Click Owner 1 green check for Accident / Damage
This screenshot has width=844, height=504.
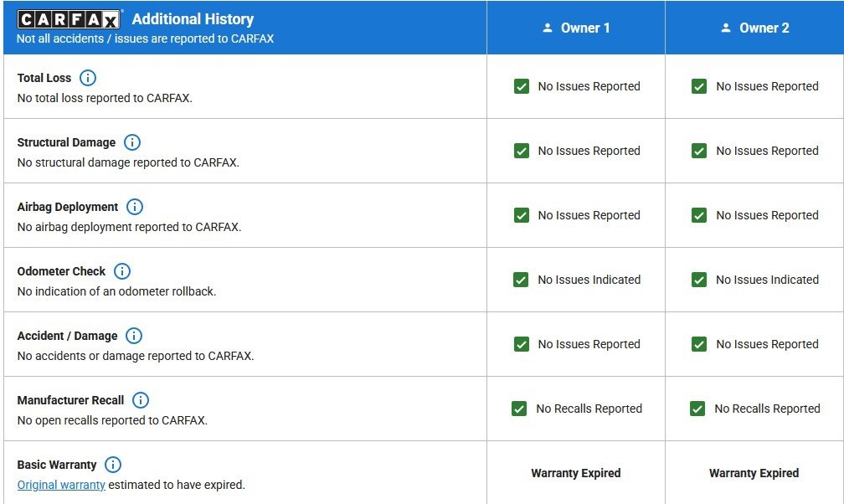522,344
